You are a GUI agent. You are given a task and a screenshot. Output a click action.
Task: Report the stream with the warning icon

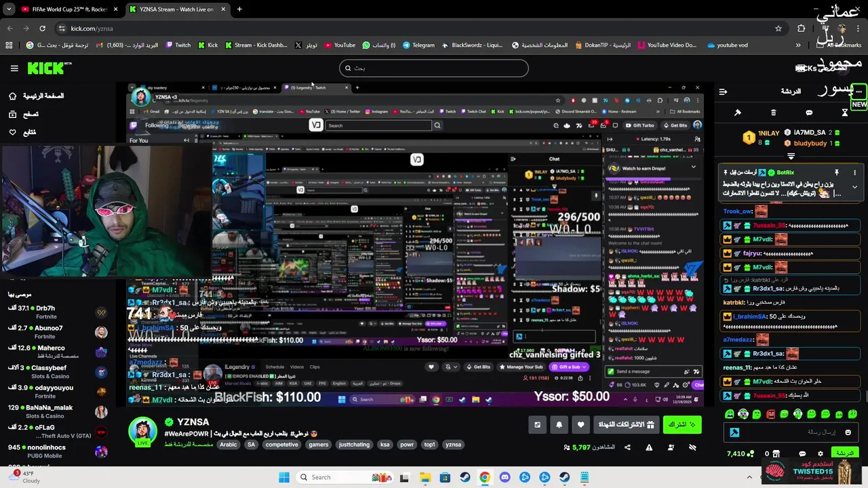tap(649, 447)
